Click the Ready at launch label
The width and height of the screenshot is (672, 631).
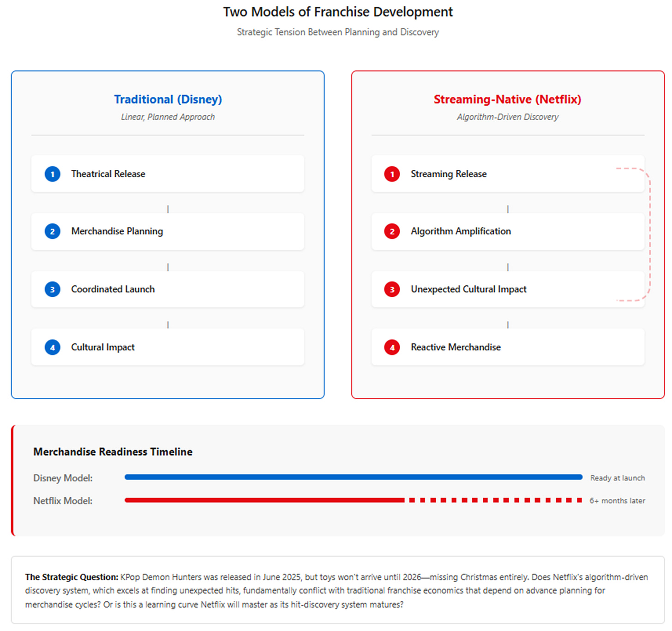[x=617, y=478]
